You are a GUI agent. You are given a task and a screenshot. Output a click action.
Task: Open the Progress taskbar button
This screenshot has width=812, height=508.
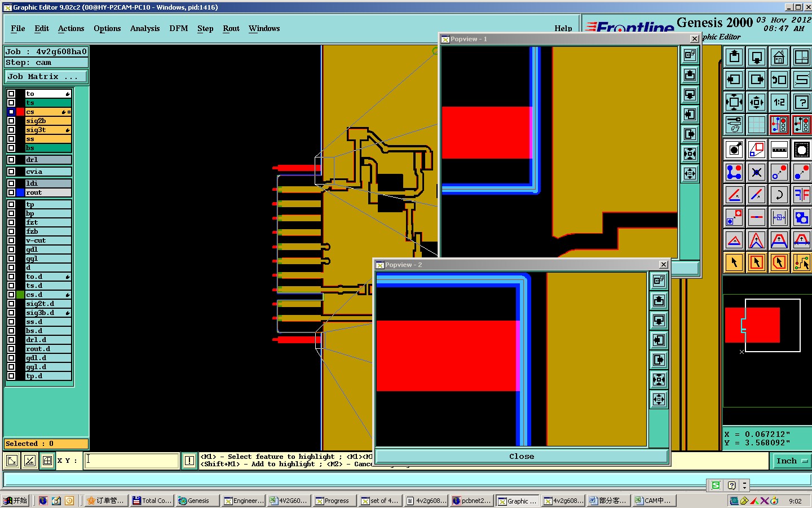click(336, 501)
